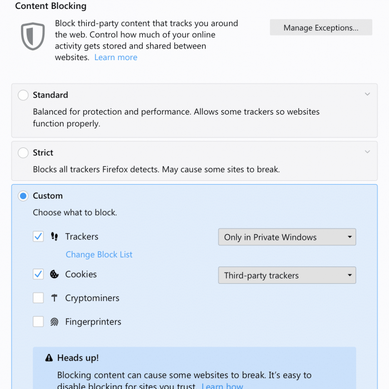Enable the Fingerprinters checkbox
Image resolution: width=389 pixels, height=389 pixels.
(x=38, y=322)
